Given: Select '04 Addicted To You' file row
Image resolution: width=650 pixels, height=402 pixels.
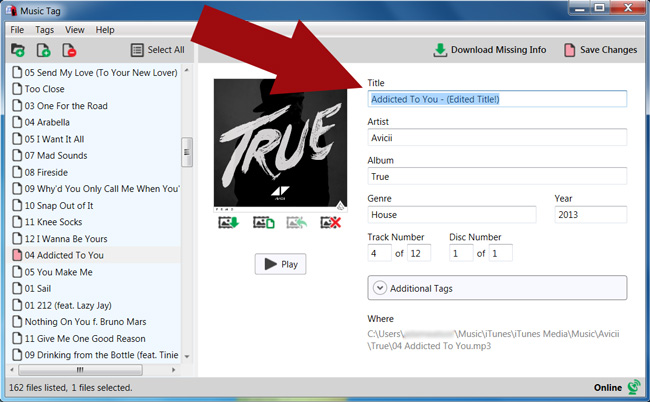Looking at the screenshot, I should point(95,255).
